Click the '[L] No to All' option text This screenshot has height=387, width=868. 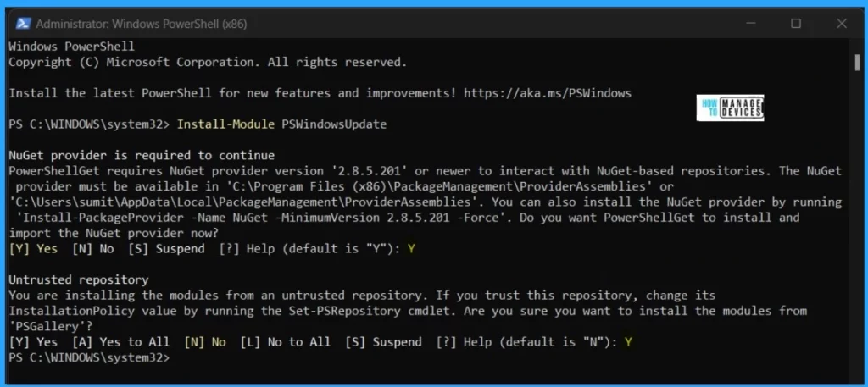(x=285, y=342)
